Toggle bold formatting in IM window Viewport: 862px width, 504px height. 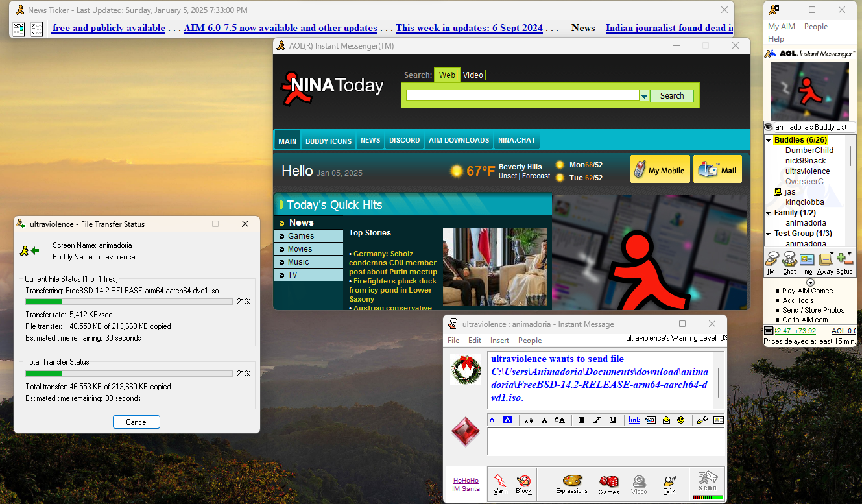click(x=582, y=420)
